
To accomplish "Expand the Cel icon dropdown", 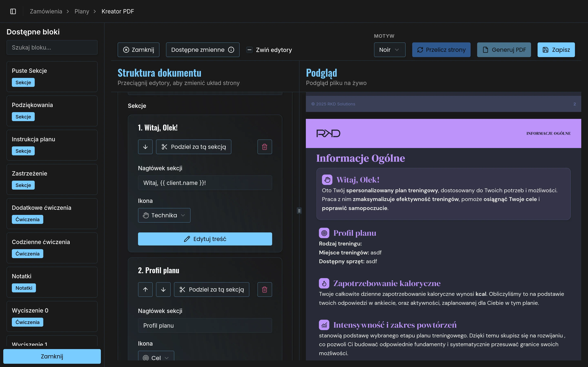I will 156,358.
